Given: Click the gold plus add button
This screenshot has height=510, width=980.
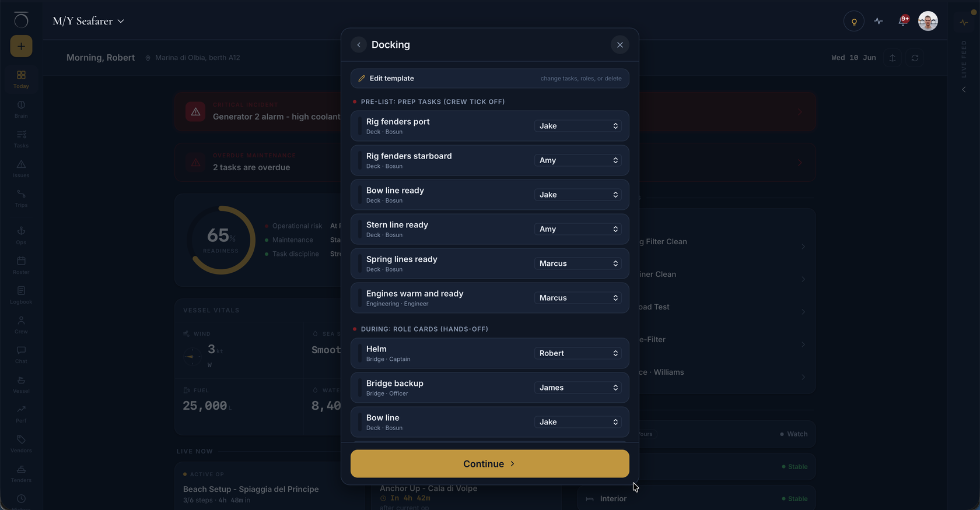Looking at the screenshot, I should [x=21, y=46].
